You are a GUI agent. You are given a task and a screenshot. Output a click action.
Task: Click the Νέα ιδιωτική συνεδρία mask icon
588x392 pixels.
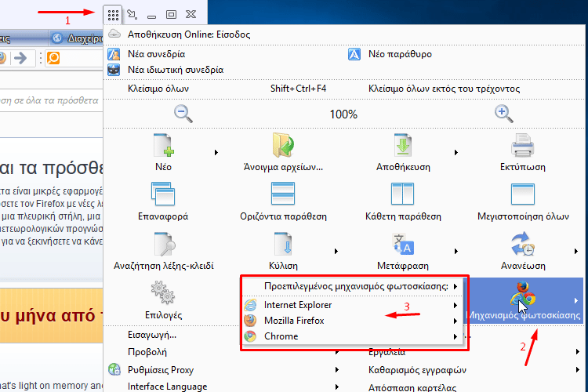point(114,70)
